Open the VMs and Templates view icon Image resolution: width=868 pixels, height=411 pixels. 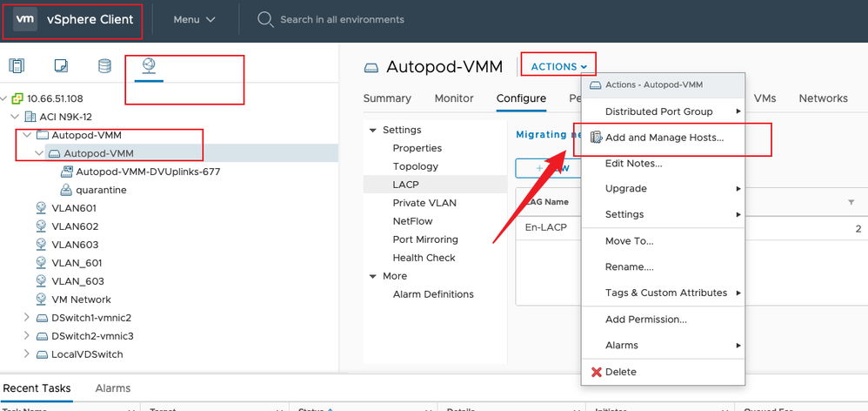click(61, 66)
